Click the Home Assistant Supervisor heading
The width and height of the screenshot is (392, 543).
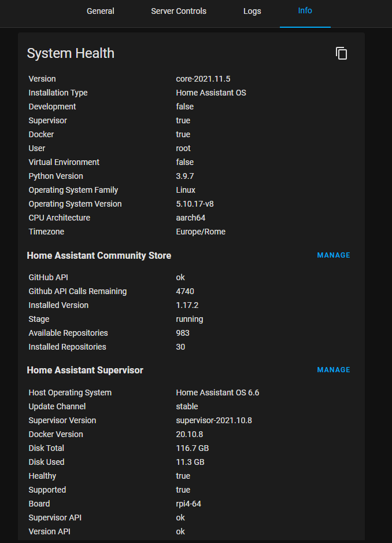[x=85, y=370]
